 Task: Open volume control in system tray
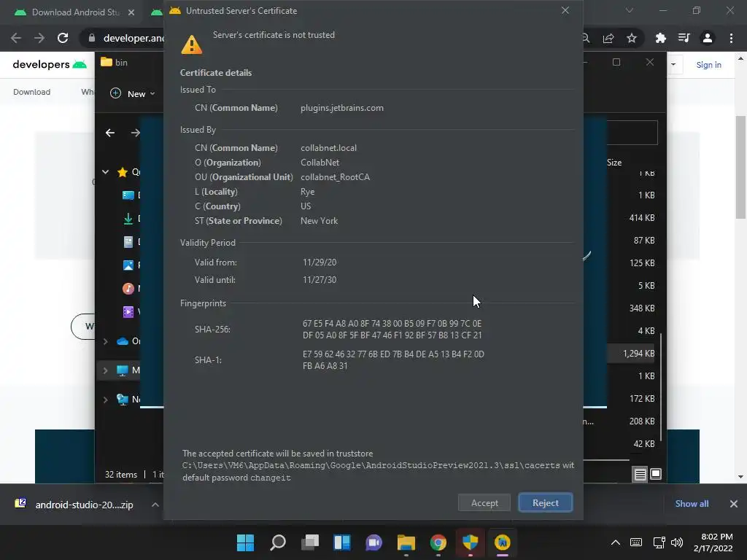click(x=676, y=542)
